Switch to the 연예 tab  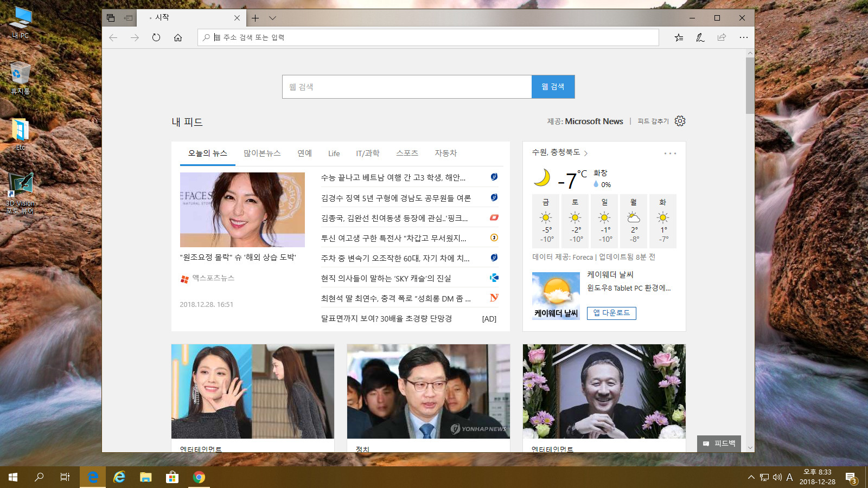tap(304, 153)
